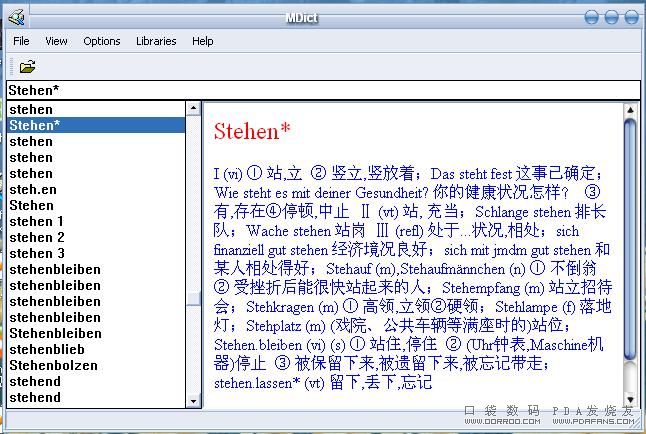This screenshot has width=646, height=434.
Task: Click the MDict application icon in title bar
Action: pos(17,17)
